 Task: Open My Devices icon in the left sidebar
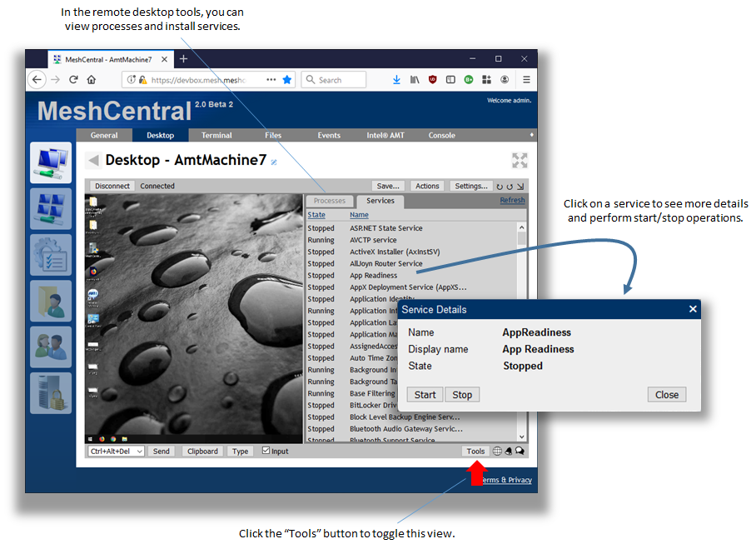pyautogui.click(x=51, y=162)
